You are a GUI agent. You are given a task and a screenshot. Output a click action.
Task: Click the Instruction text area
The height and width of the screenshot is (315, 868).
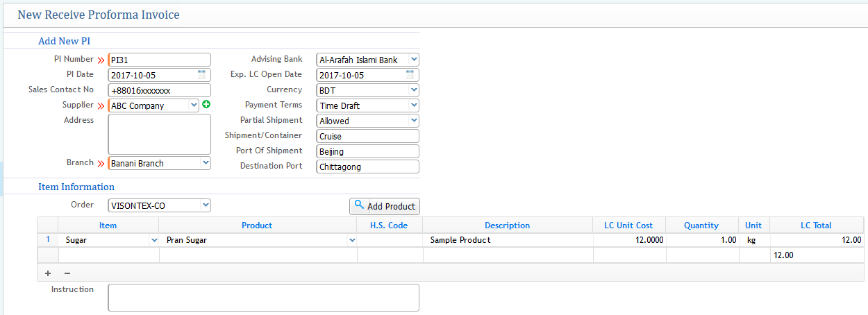263,298
